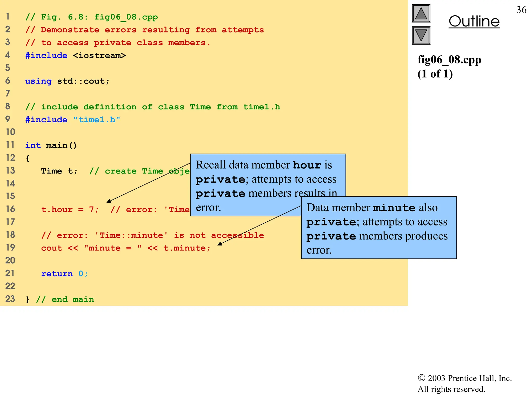
Task: Click line number 23 in the gutter
Action: [x=10, y=299]
